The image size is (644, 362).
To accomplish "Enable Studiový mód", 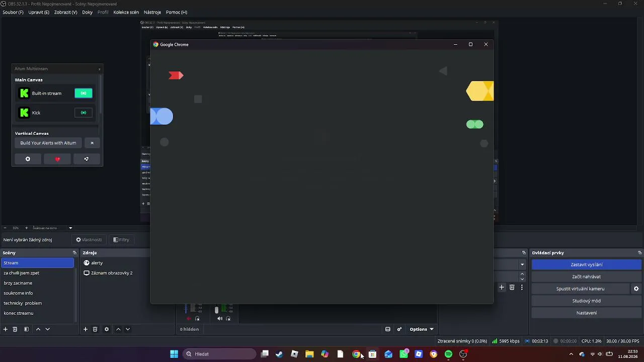I will pyautogui.click(x=587, y=301).
